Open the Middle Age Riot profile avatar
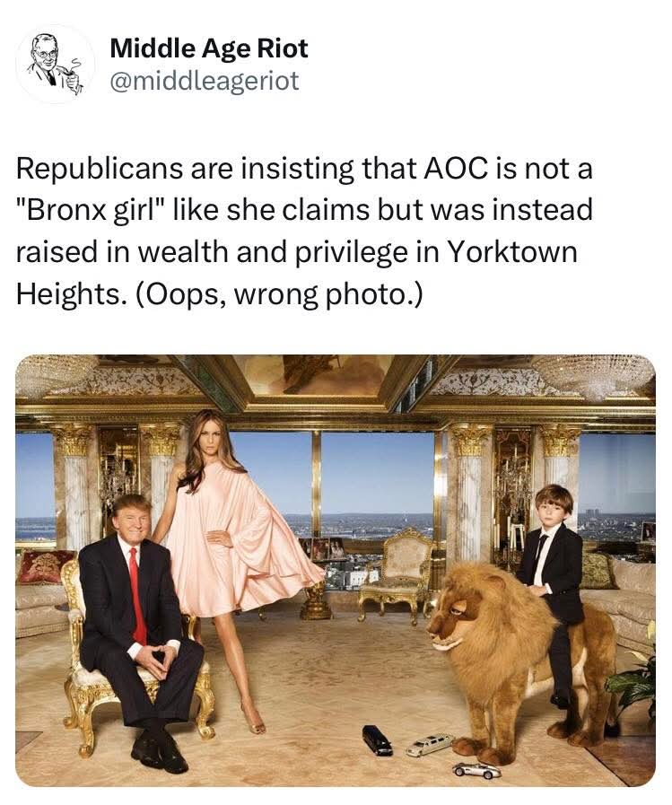The width and height of the screenshot is (672, 805). (x=56, y=64)
